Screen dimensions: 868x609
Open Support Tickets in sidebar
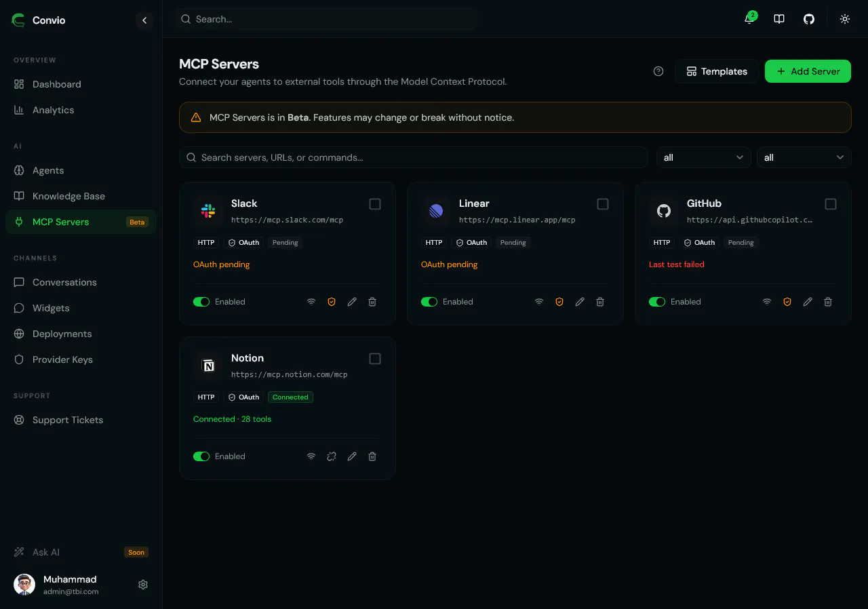81,420
